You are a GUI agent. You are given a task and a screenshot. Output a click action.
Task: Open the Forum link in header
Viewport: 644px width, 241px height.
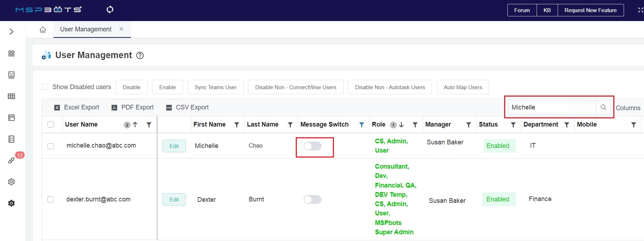pyautogui.click(x=522, y=10)
